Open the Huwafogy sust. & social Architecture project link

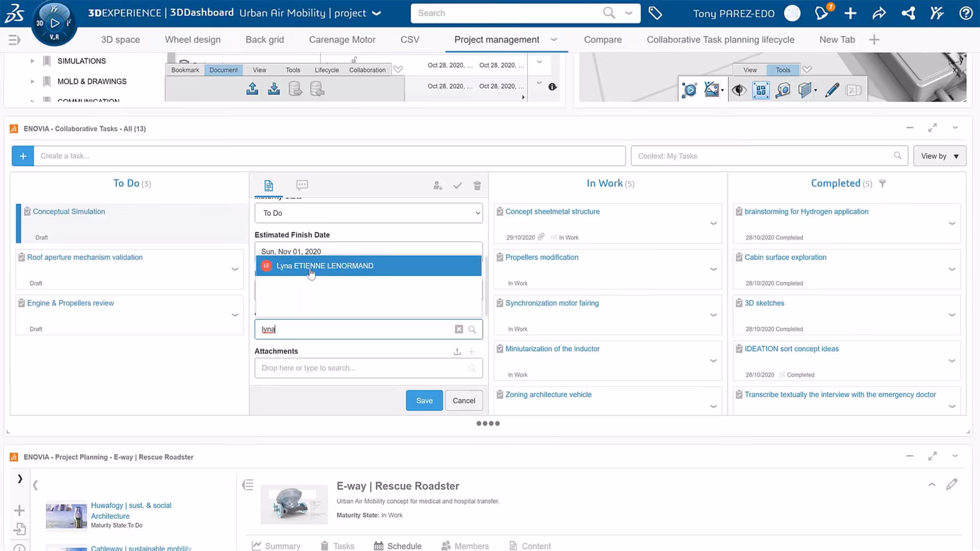(131, 511)
